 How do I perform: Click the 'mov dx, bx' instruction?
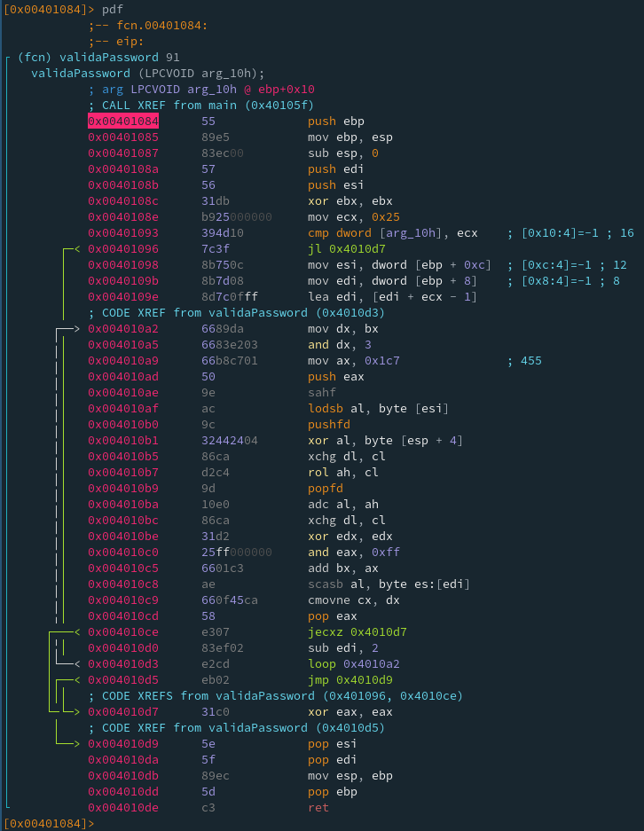point(343,329)
